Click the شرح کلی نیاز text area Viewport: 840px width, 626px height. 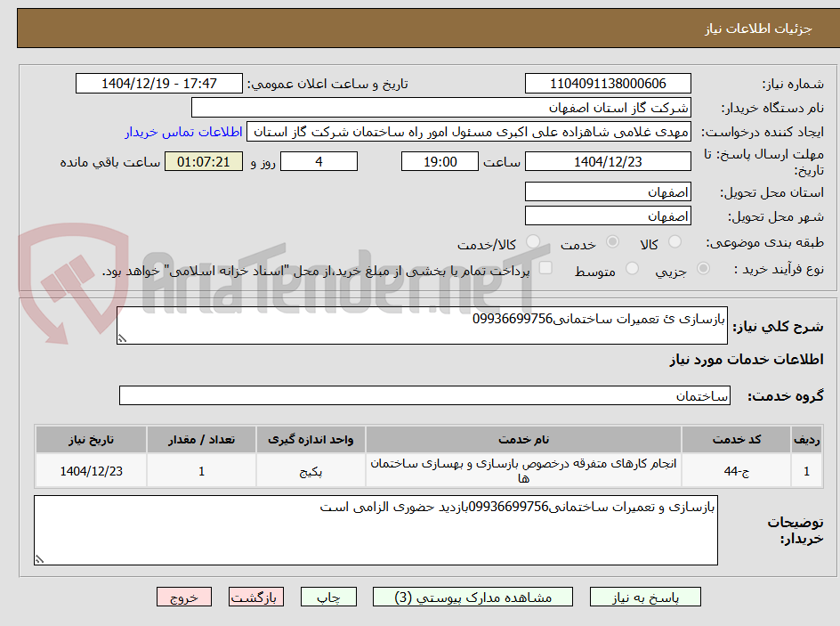pyautogui.click(x=422, y=325)
